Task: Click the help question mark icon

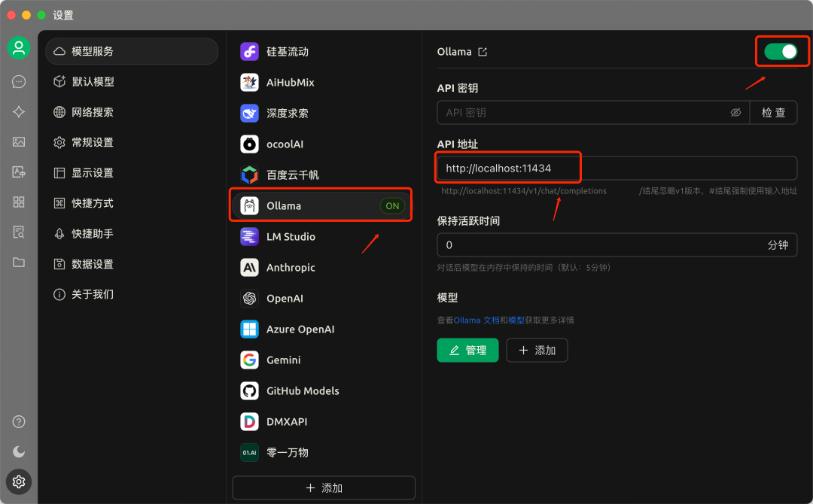Action: click(x=19, y=422)
